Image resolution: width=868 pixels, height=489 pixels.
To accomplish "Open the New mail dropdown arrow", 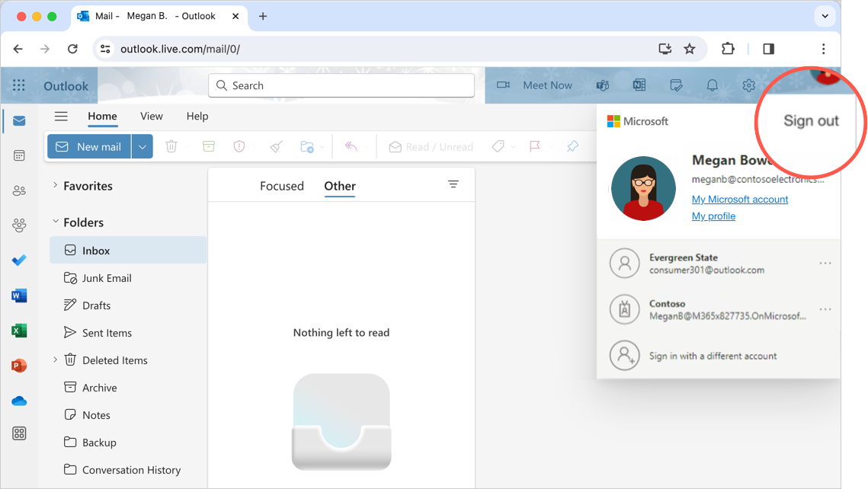I will [x=141, y=146].
